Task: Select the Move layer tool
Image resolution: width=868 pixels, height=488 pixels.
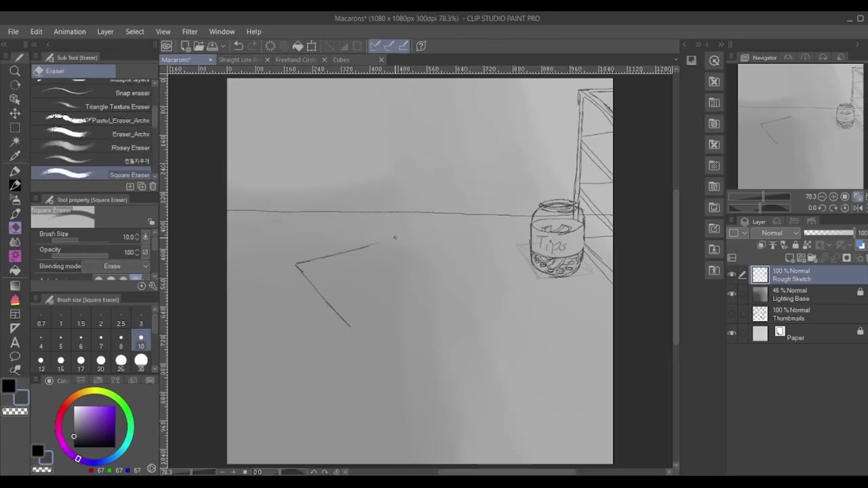Action: click(14, 113)
